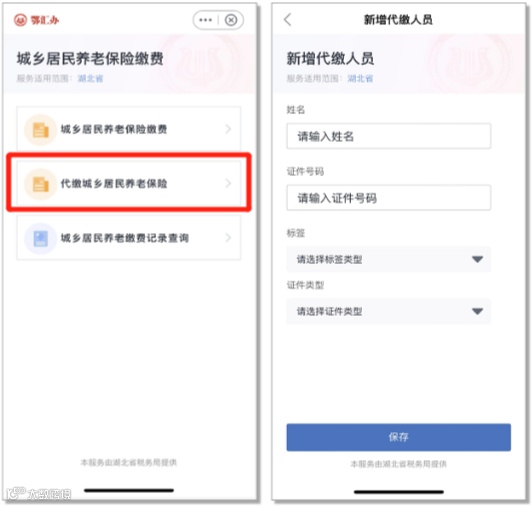Open the mini-program more options dots
The height and width of the screenshot is (506, 532).
(x=205, y=20)
